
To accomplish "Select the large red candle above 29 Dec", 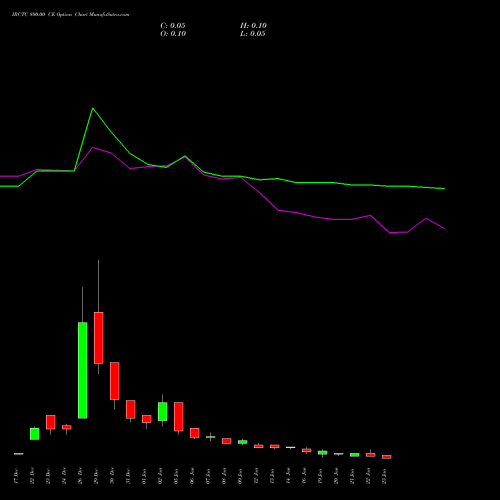I will pos(99,338).
